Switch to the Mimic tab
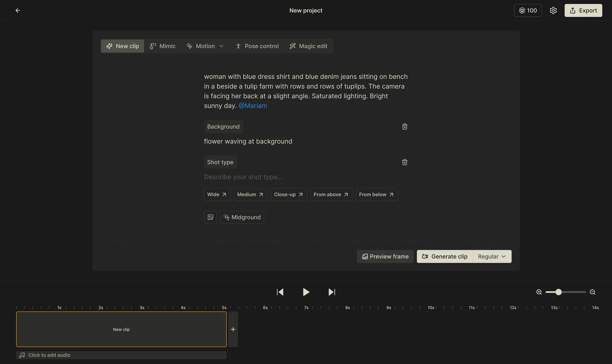Screen dimensions: 612x364 163,46
